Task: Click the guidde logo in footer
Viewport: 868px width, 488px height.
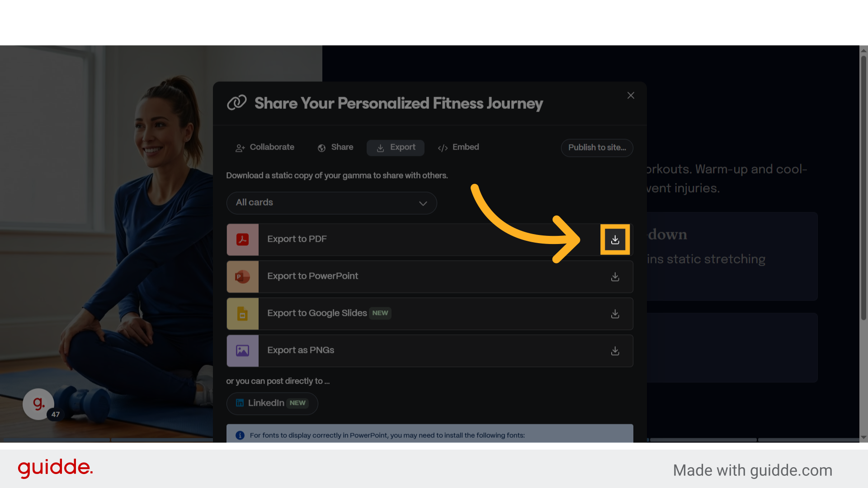Action: click(x=55, y=468)
